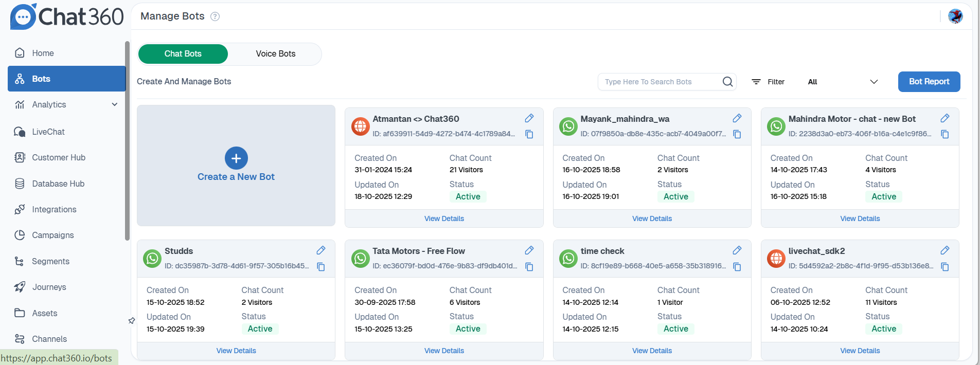Copy the Mayank_mahindra_wa bot ID
The width and height of the screenshot is (980, 365).
tap(737, 134)
